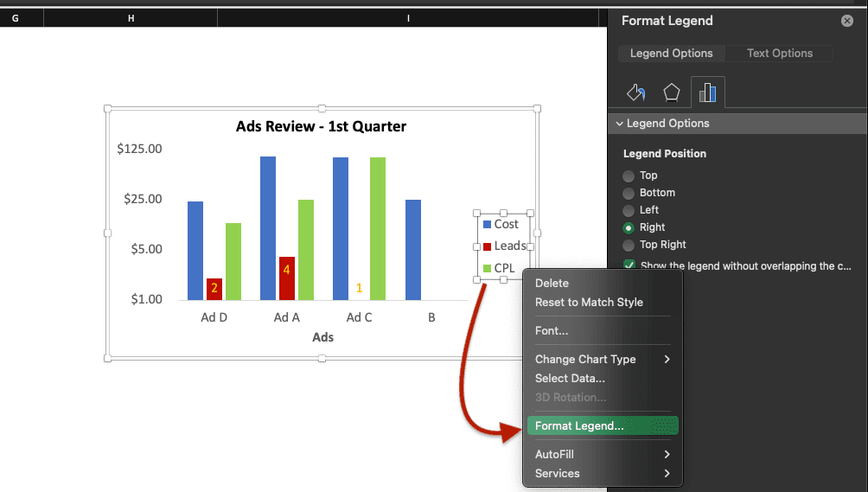Click the $25.00 axis value
868x492 pixels.
coord(143,199)
